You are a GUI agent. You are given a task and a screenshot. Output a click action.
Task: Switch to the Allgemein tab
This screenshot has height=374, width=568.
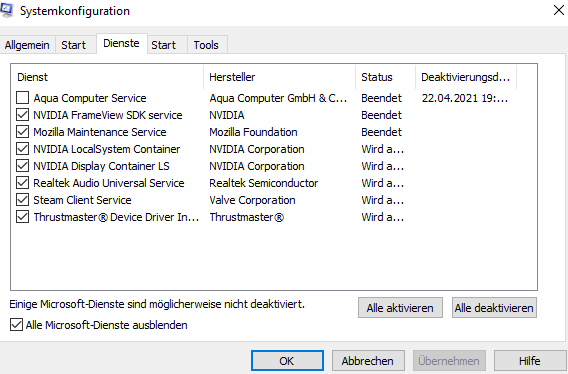[x=27, y=45]
